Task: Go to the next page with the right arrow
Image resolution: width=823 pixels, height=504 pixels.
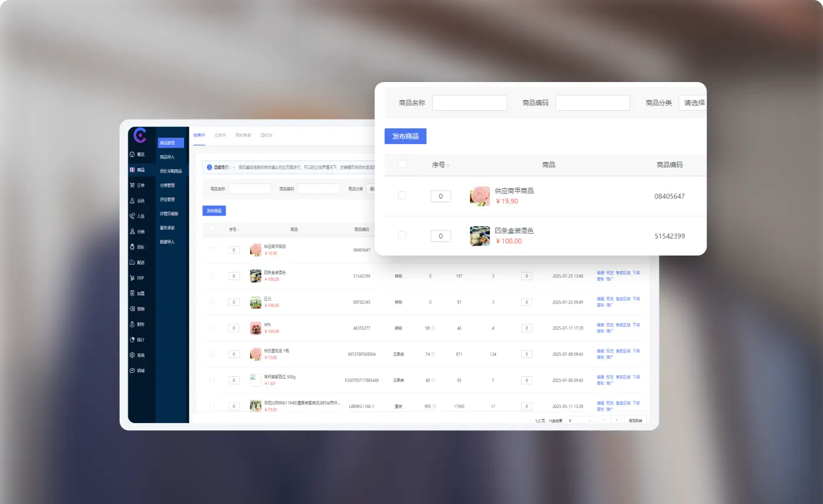Action: click(616, 421)
